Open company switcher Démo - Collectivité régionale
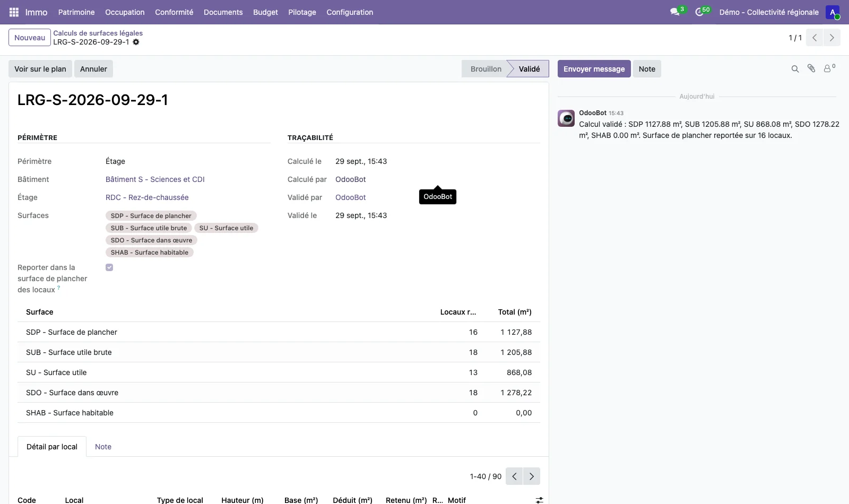The image size is (849, 504). (769, 12)
